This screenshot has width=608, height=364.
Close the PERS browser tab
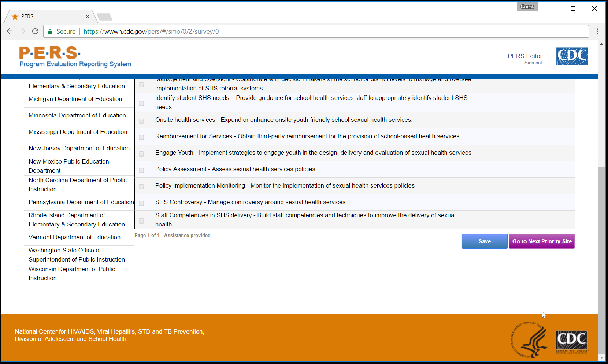point(88,16)
